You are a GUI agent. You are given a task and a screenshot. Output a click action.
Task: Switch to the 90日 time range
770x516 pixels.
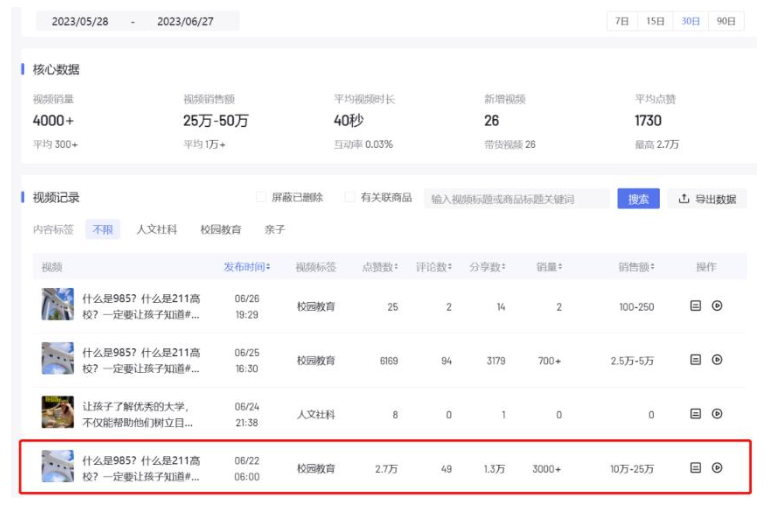(726, 21)
